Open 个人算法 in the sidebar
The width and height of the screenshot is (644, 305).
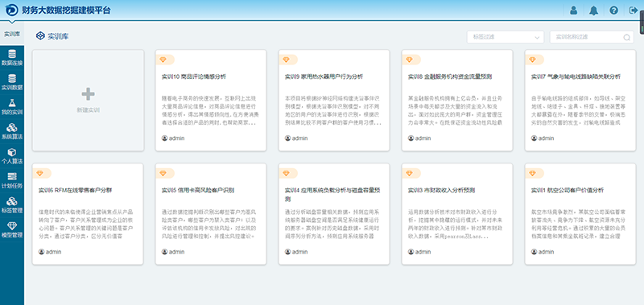point(12,156)
